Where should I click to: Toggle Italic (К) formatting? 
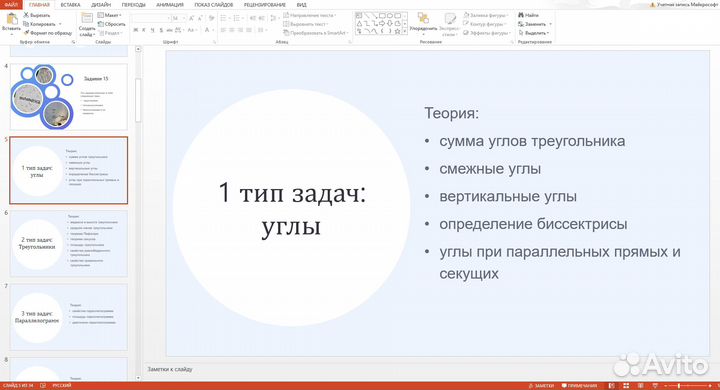point(144,30)
